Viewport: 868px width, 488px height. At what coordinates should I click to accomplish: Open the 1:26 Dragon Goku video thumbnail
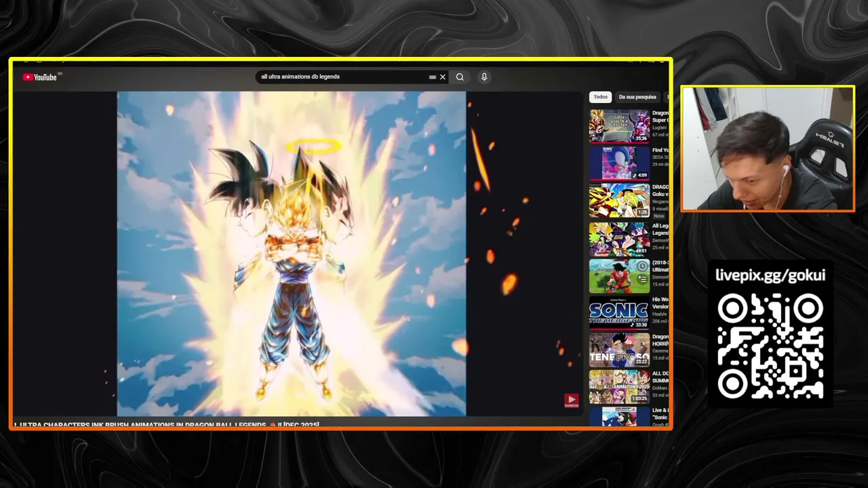click(619, 201)
